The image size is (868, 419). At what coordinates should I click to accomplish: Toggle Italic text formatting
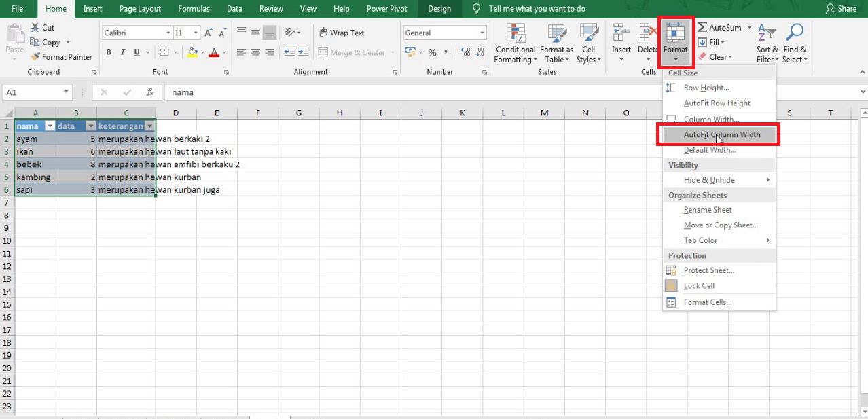pos(123,52)
